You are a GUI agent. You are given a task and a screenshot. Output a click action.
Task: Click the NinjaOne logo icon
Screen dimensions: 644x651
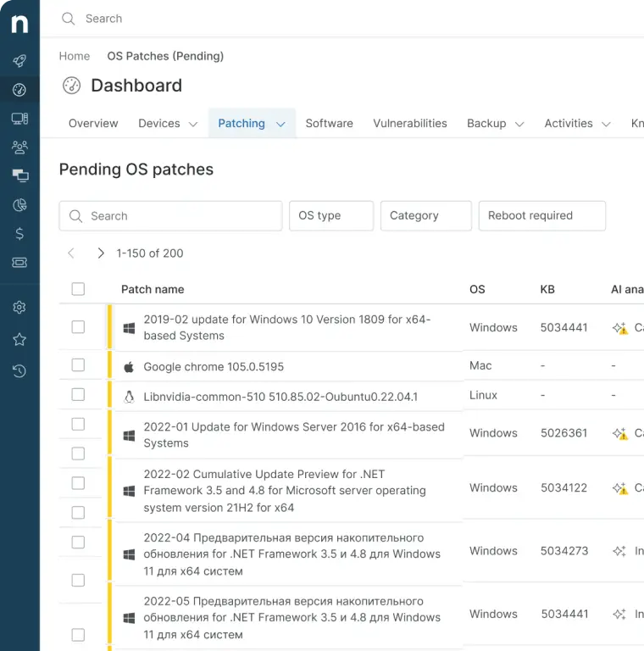point(19,24)
